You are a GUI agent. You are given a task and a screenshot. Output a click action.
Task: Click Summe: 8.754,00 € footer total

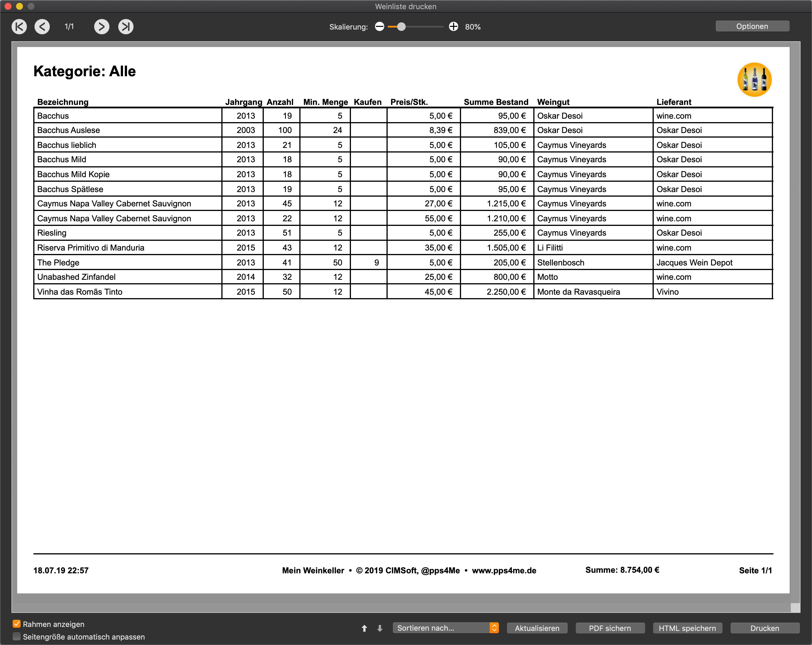622,570
